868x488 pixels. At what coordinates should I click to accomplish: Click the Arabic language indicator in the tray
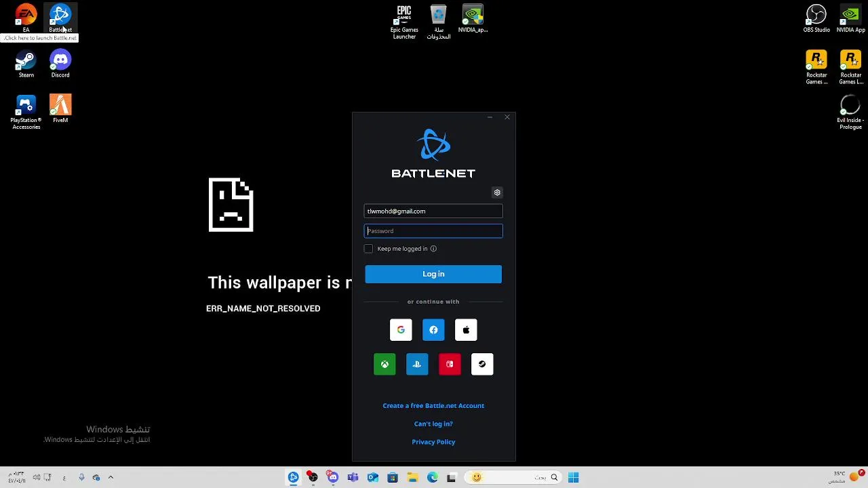(64, 478)
